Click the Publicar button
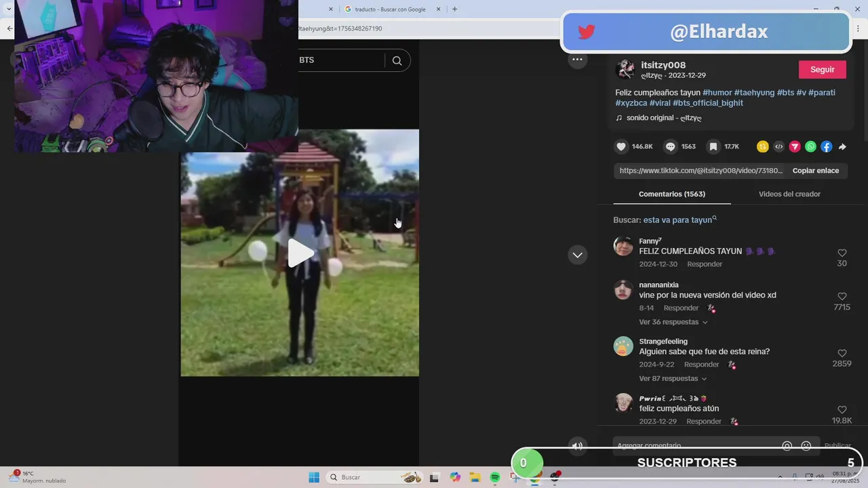868x488 pixels. point(837,446)
